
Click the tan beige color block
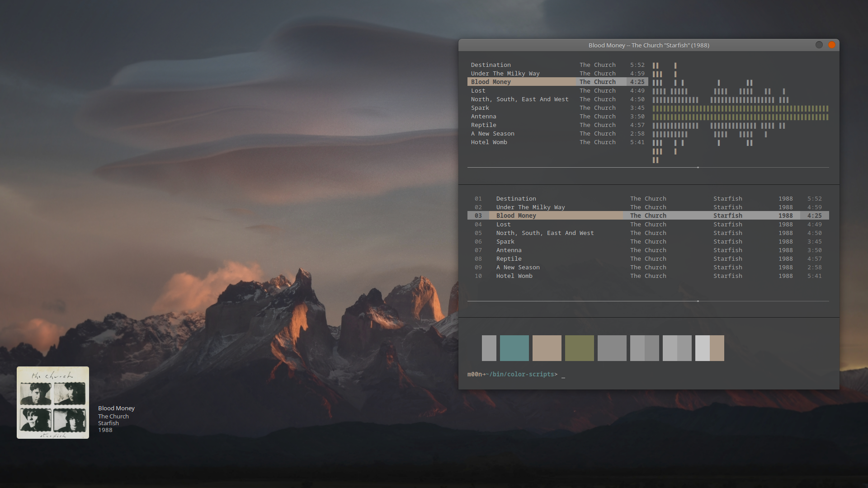(x=547, y=348)
